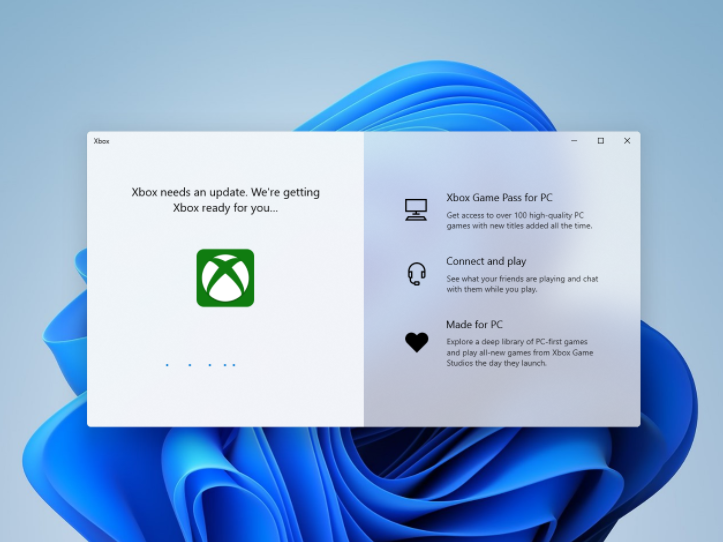Image resolution: width=723 pixels, height=542 pixels.
Task: Click the black heart icon beside Made for PC
Action: (x=416, y=342)
